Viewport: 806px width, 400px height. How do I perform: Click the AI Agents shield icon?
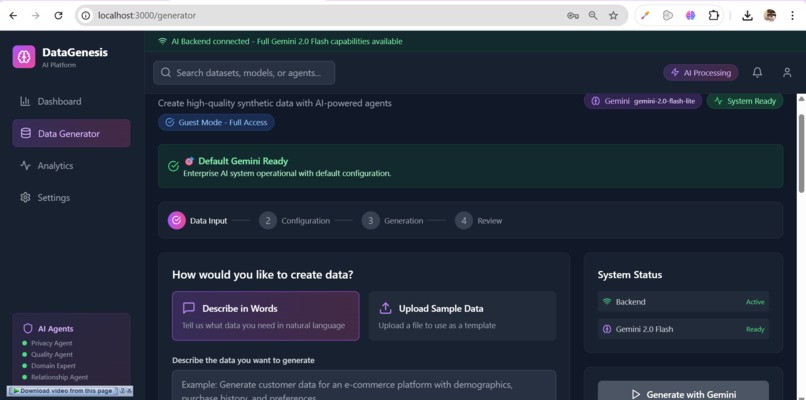[28, 329]
